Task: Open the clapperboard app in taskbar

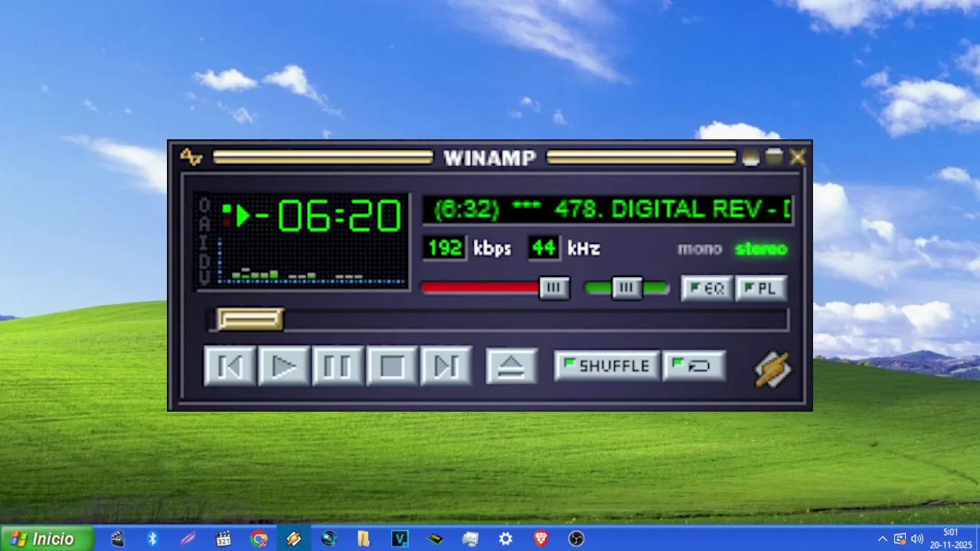Action: pyautogui.click(x=117, y=539)
